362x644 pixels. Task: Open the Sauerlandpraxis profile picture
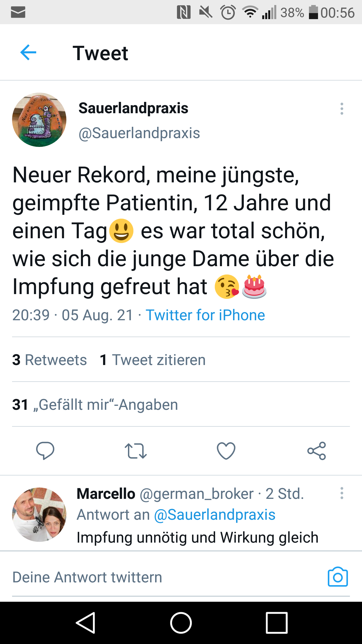click(x=39, y=120)
